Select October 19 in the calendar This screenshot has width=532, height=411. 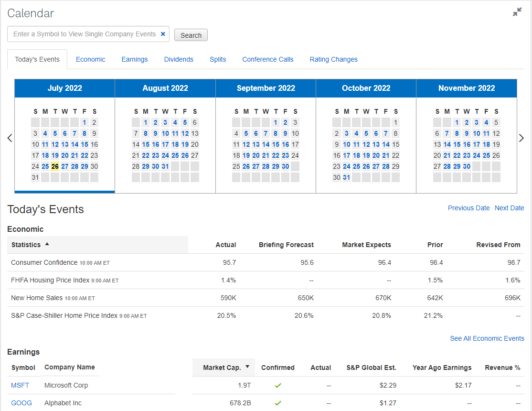pyautogui.click(x=366, y=156)
